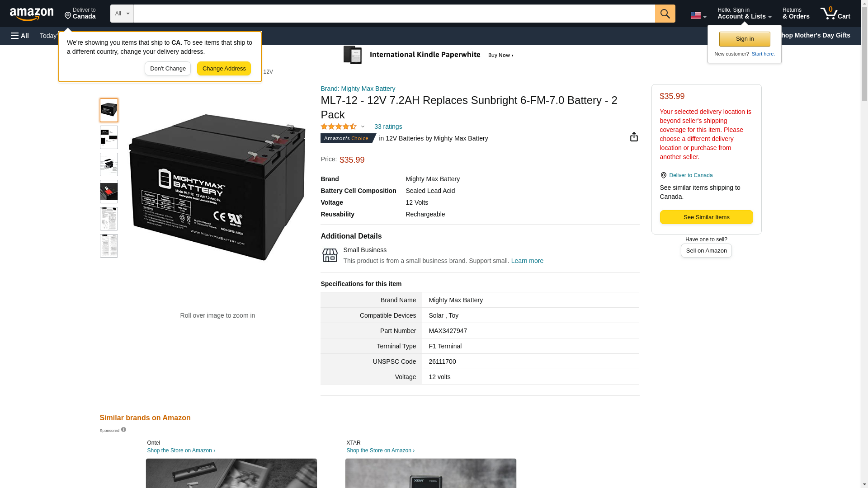This screenshot has height=488, width=868.
Task: Click the sponsored info icon
Action: [123, 430]
